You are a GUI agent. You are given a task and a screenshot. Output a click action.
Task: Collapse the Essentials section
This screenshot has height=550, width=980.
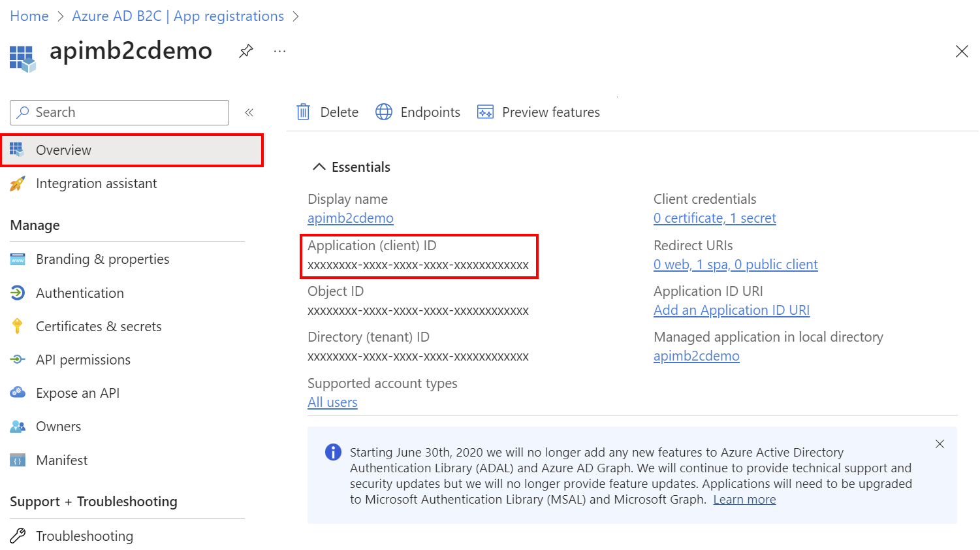coord(319,167)
